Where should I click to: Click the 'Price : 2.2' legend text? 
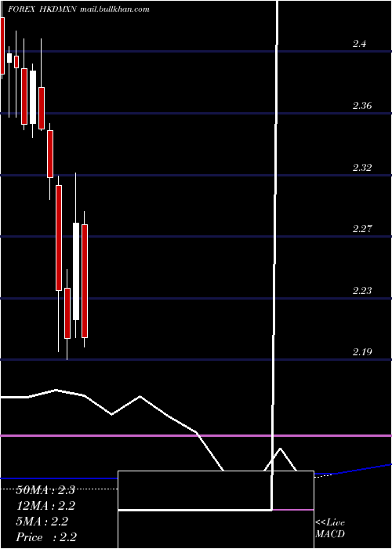tap(46, 536)
